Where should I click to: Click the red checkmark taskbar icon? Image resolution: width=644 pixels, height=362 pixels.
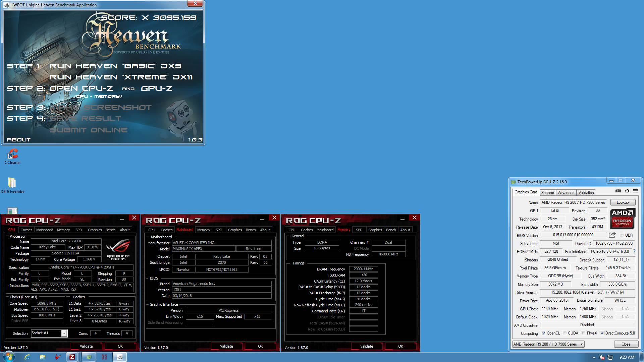[58, 357]
